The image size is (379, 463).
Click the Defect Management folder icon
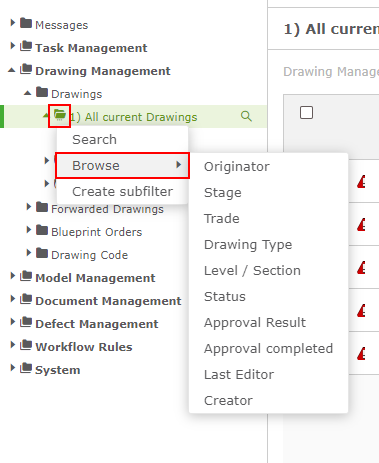26,322
